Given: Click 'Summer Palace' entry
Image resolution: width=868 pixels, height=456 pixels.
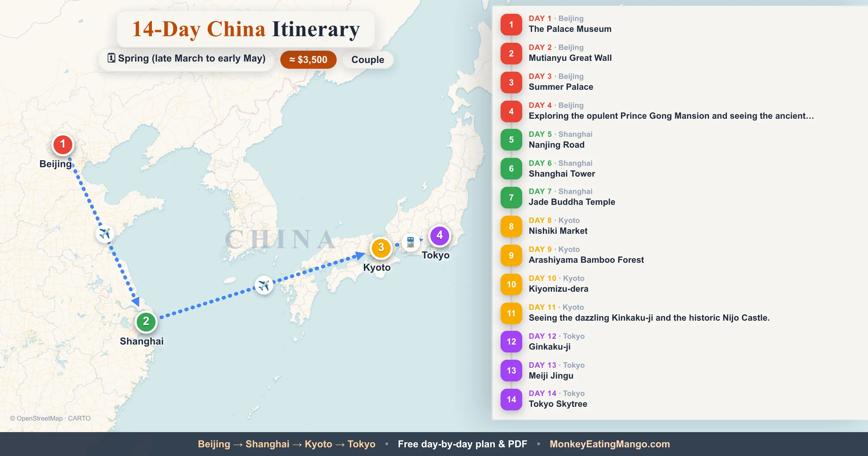Looking at the screenshot, I should tap(561, 87).
